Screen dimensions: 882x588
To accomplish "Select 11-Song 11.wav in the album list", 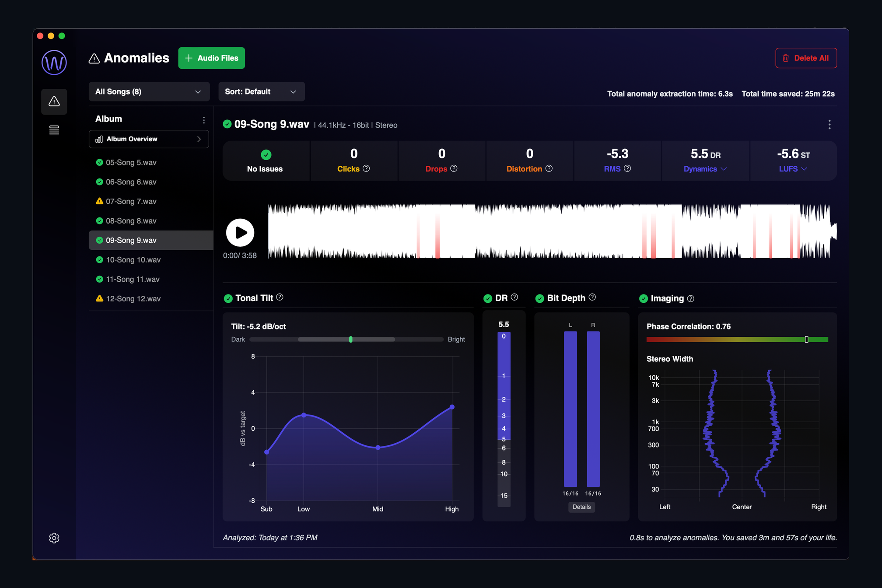I will (150, 279).
